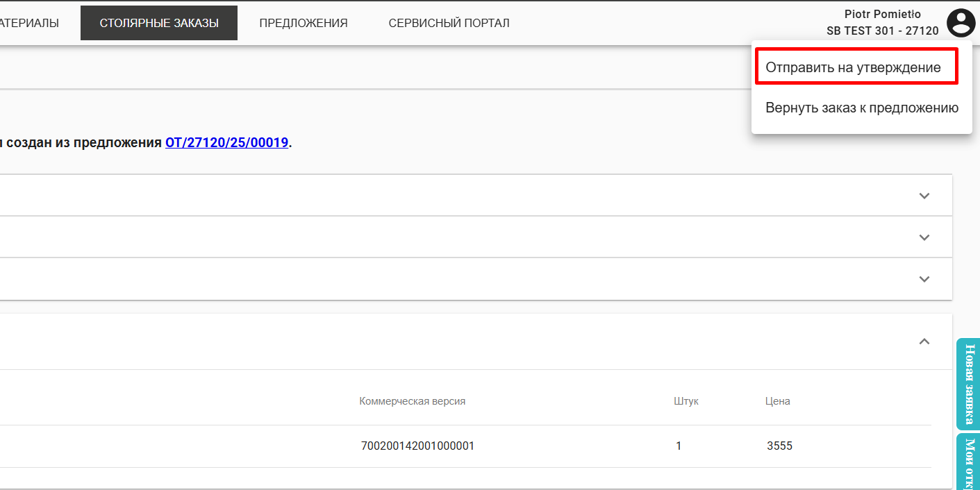Open the partially visible МАТЕРИАЛЫ tab
The width and height of the screenshot is (980, 490).
28,23
